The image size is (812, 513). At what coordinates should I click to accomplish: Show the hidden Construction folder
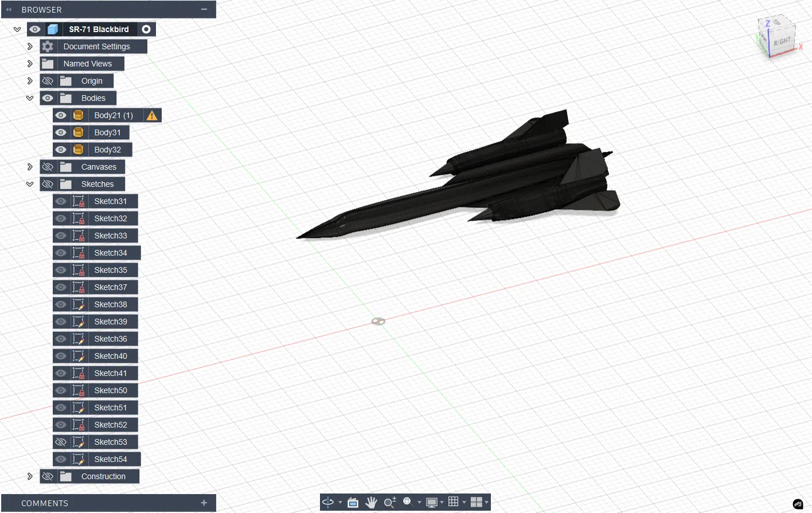click(48, 476)
